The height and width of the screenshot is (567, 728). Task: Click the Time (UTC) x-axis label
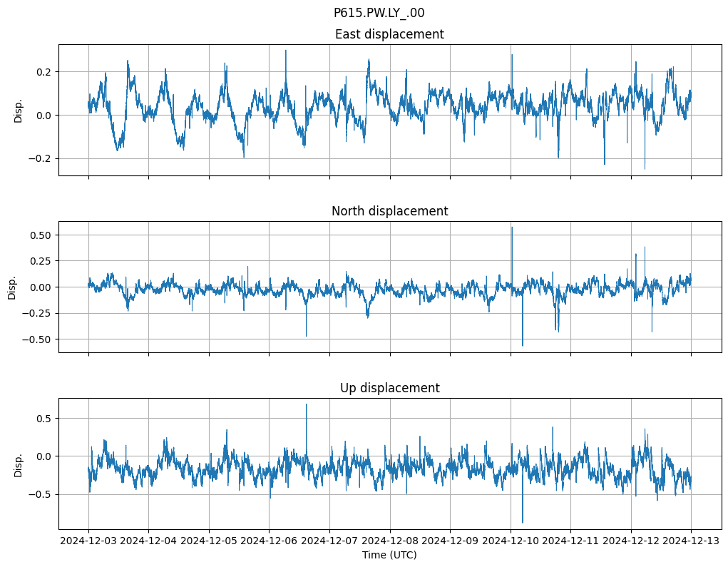389,554
